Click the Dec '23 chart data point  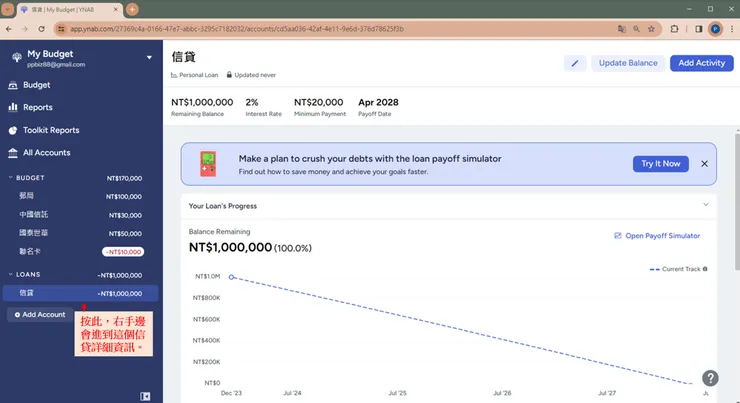(x=232, y=277)
